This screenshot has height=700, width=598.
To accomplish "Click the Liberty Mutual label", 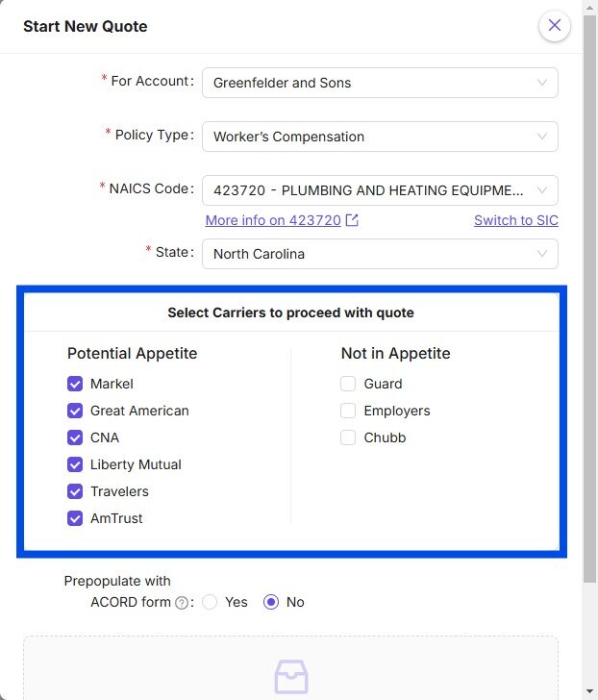I will (x=136, y=464).
